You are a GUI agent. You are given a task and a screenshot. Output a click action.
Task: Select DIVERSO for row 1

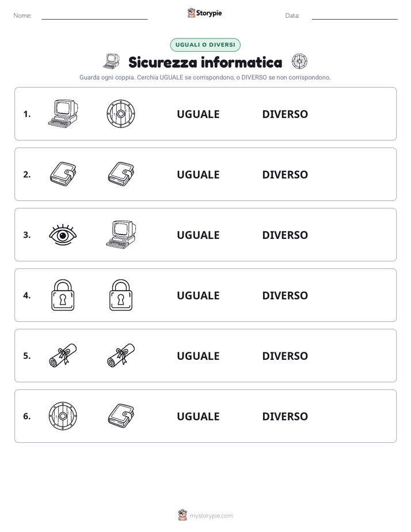pyautogui.click(x=285, y=114)
